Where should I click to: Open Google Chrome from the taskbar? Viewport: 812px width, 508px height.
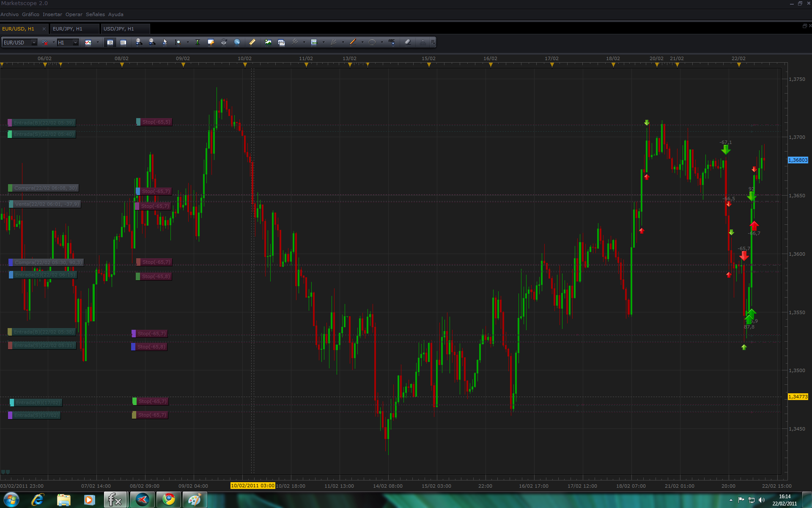pos(169,500)
